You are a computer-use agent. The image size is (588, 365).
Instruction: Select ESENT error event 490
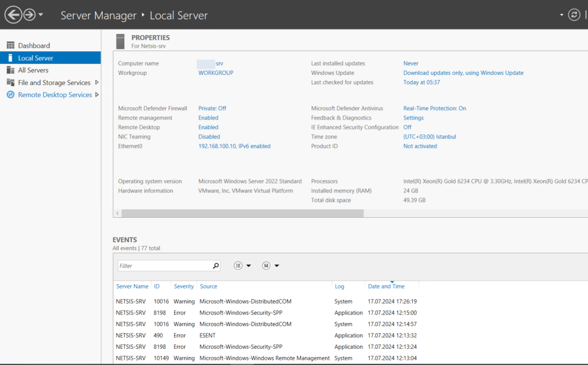pos(266,335)
